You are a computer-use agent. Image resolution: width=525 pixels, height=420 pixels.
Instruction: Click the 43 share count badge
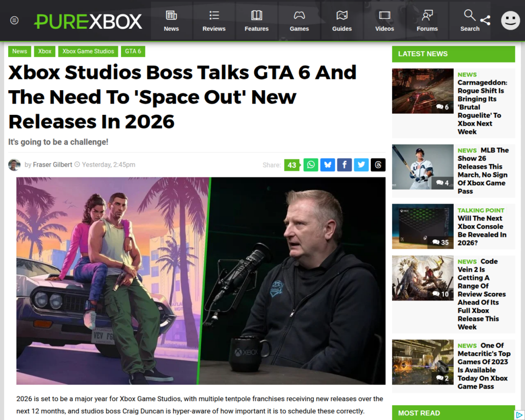pos(292,165)
